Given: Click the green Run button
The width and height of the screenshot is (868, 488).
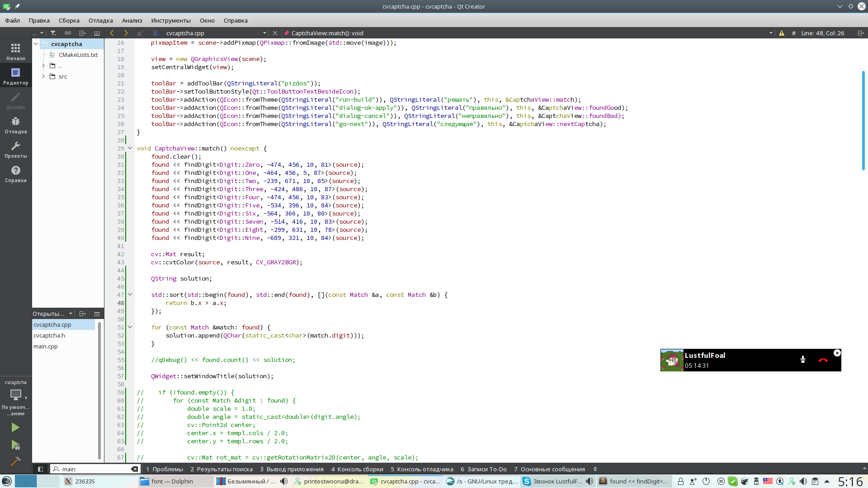Looking at the screenshot, I should click(x=16, y=427).
